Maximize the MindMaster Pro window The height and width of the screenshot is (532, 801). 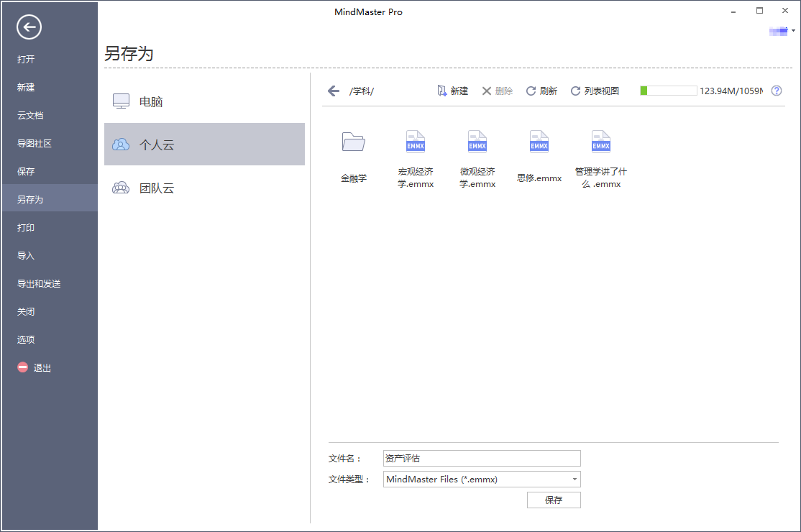click(759, 11)
